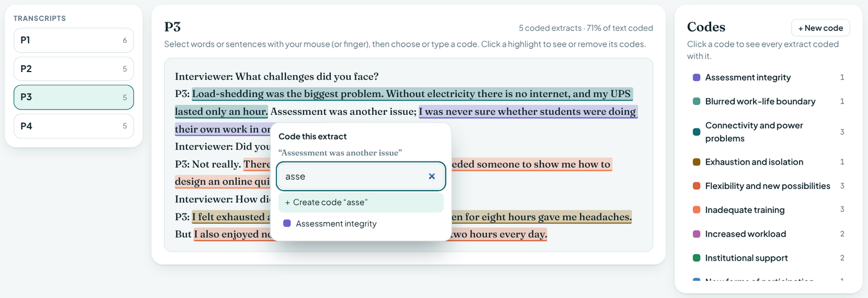Click green swatch next to Institutional support
Viewport: 868px width, 298px height.
[x=697, y=258]
